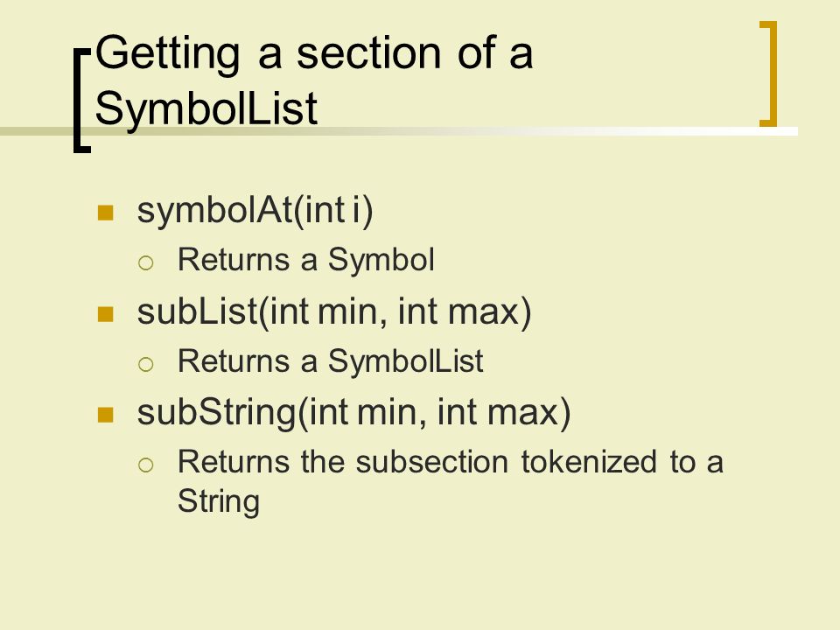This screenshot has width=840, height=630.
Task: Click the gold square bullet beside symbolAt
Action: tap(106, 213)
